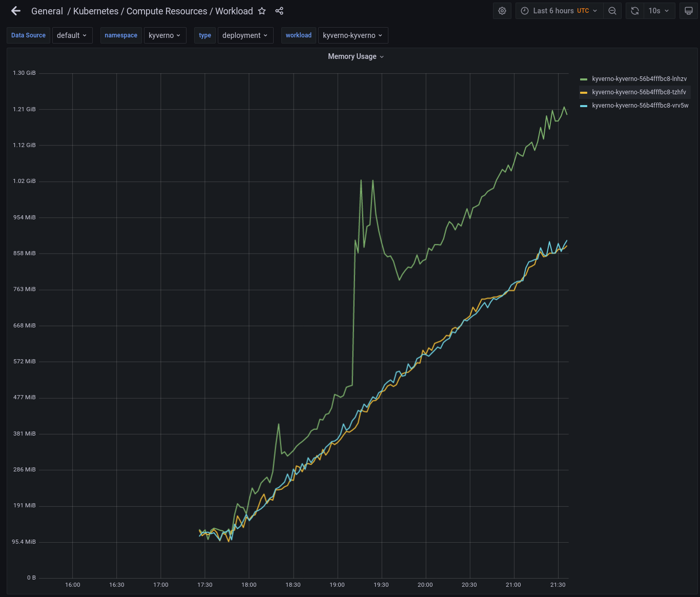
Task: Click the 477 MiB y-axis label
Action: pyautogui.click(x=25, y=397)
